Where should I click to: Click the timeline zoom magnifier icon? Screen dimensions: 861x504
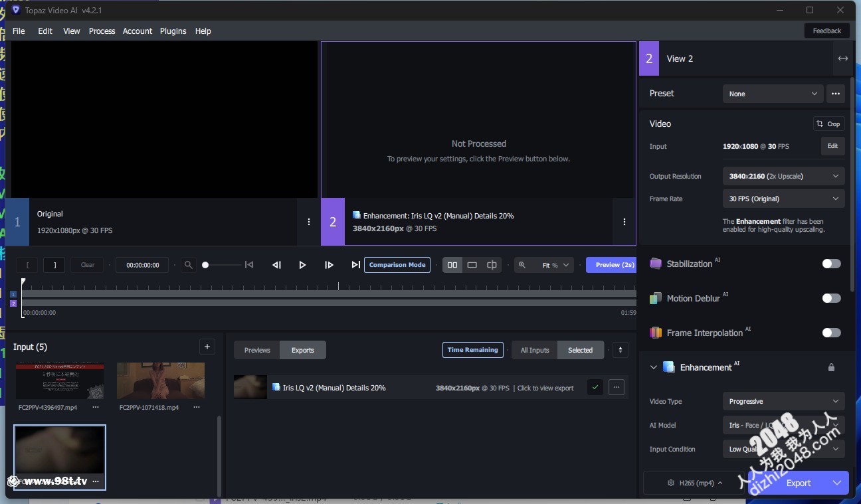(189, 265)
